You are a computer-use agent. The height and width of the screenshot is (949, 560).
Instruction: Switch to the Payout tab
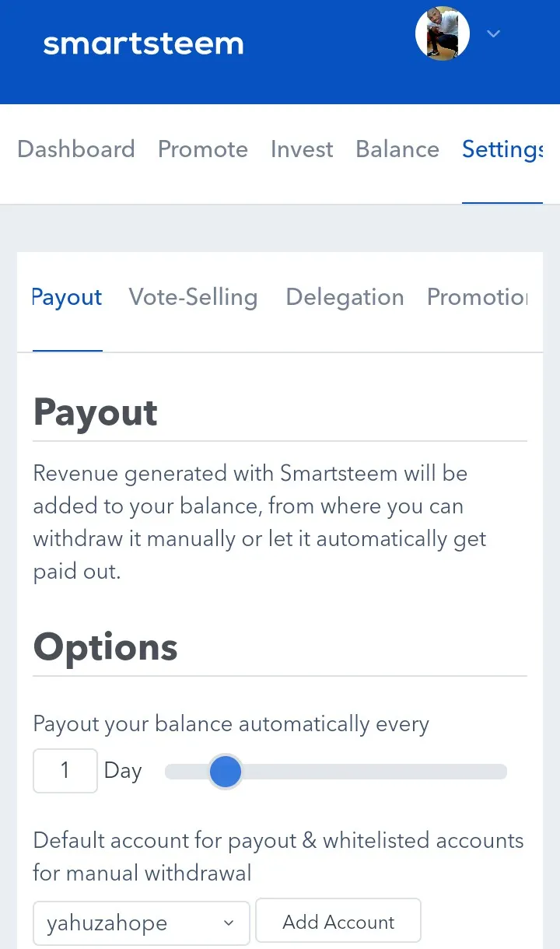coord(67,297)
